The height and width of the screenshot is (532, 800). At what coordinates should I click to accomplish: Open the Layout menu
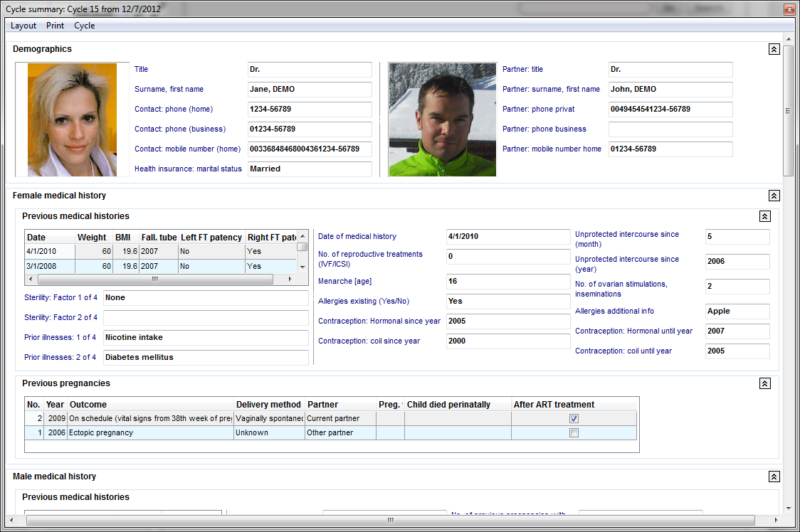click(23, 26)
